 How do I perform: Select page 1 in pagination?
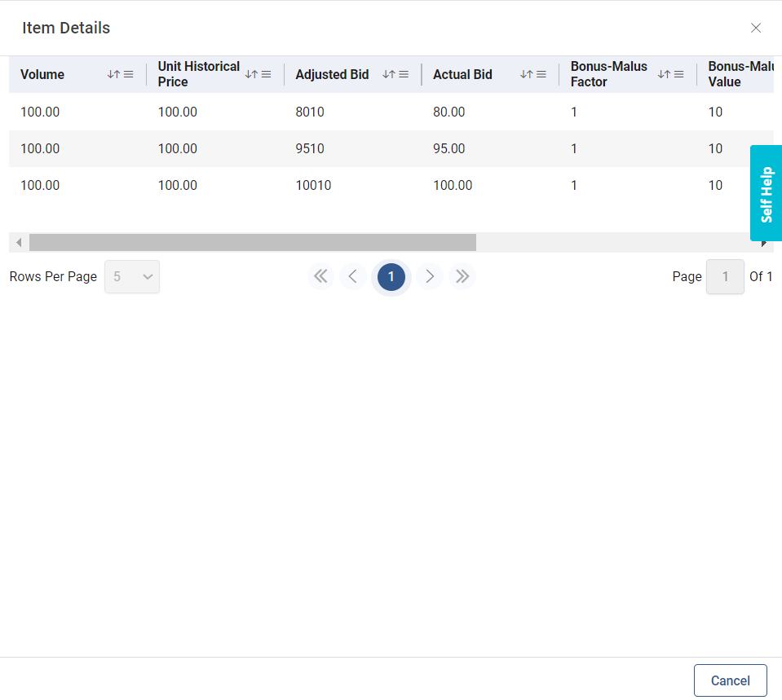point(391,277)
